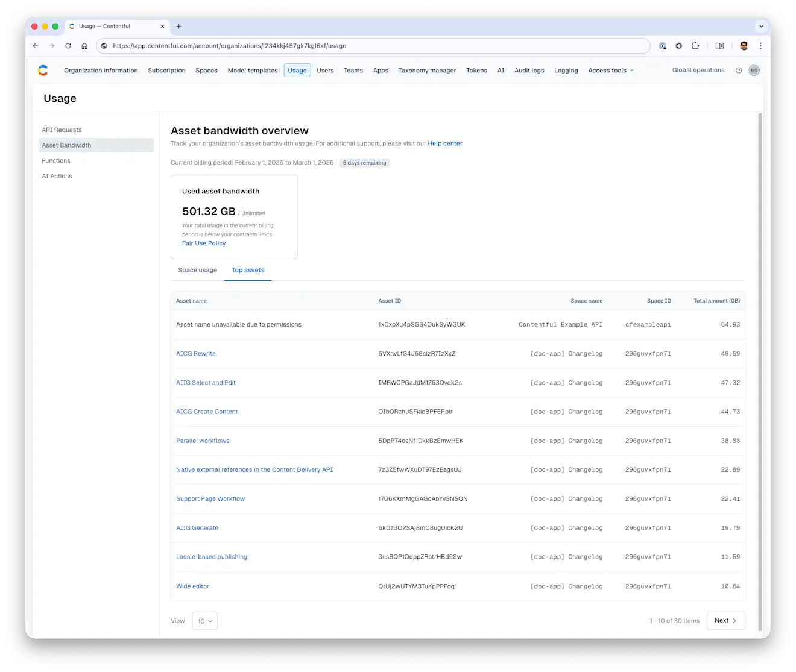Click the Contentful logo icon
The image size is (796, 672).
(43, 71)
